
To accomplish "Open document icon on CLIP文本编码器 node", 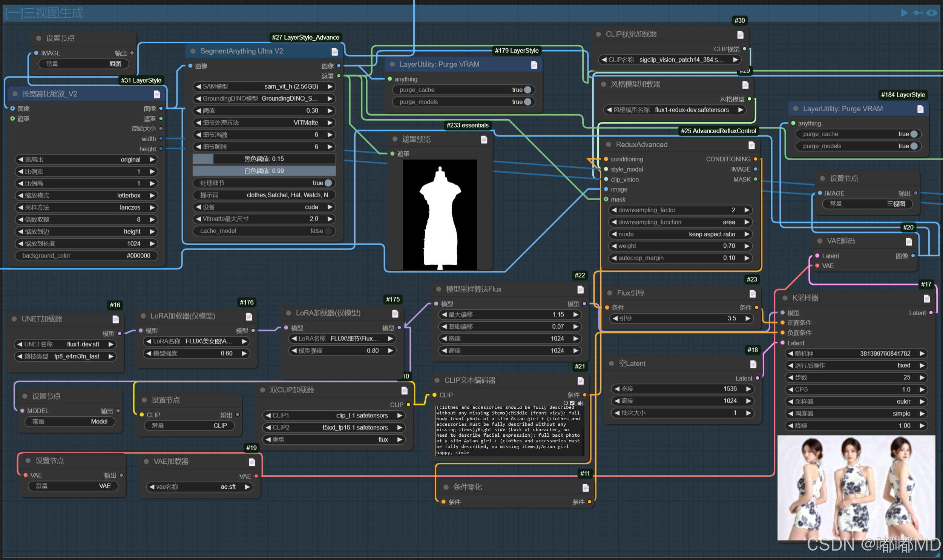I will click(580, 381).
